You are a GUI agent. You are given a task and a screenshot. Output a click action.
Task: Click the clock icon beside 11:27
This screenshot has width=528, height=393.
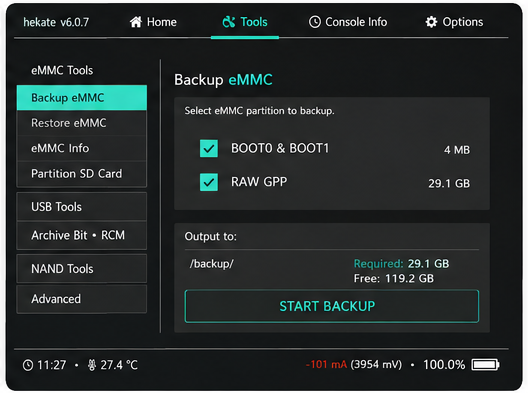click(x=28, y=365)
